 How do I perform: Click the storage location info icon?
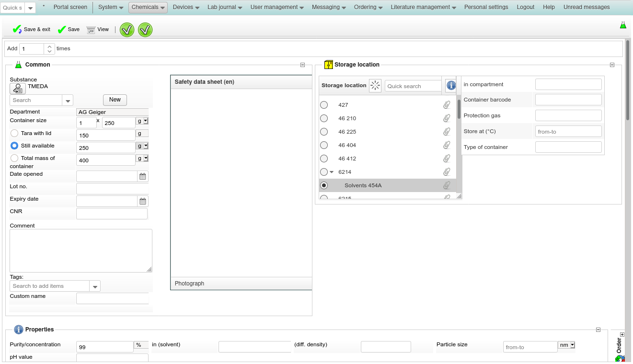coord(450,86)
